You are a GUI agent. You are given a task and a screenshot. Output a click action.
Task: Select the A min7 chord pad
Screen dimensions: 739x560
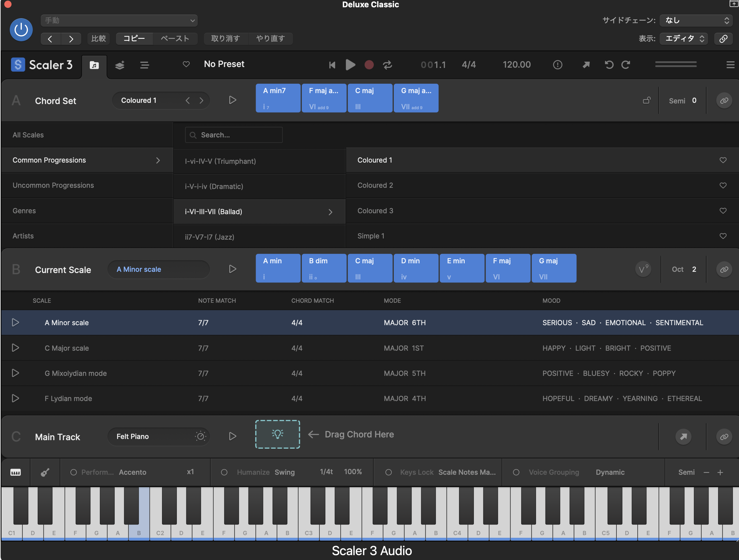coord(278,98)
